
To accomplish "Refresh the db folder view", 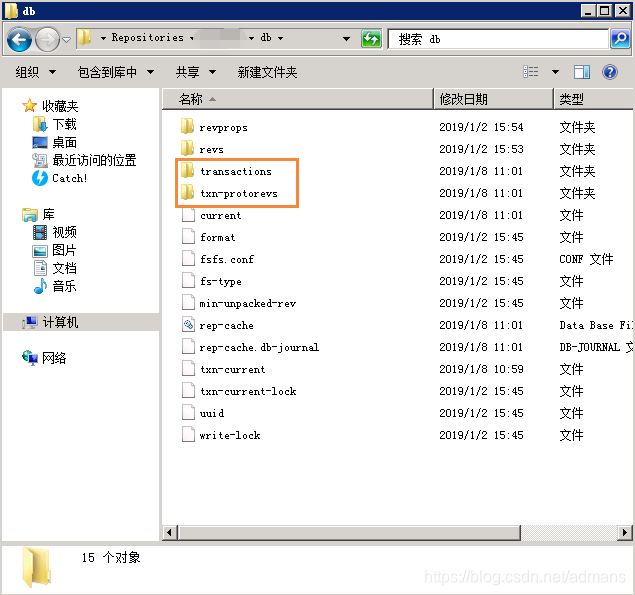I will (x=371, y=39).
